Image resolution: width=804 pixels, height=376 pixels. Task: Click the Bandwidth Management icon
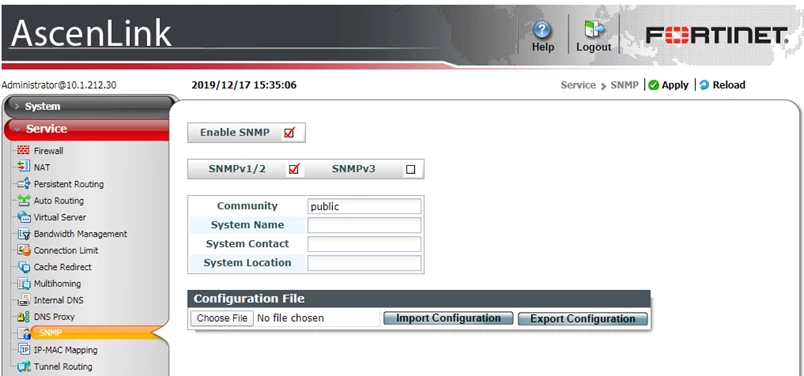click(x=24, y=233)
